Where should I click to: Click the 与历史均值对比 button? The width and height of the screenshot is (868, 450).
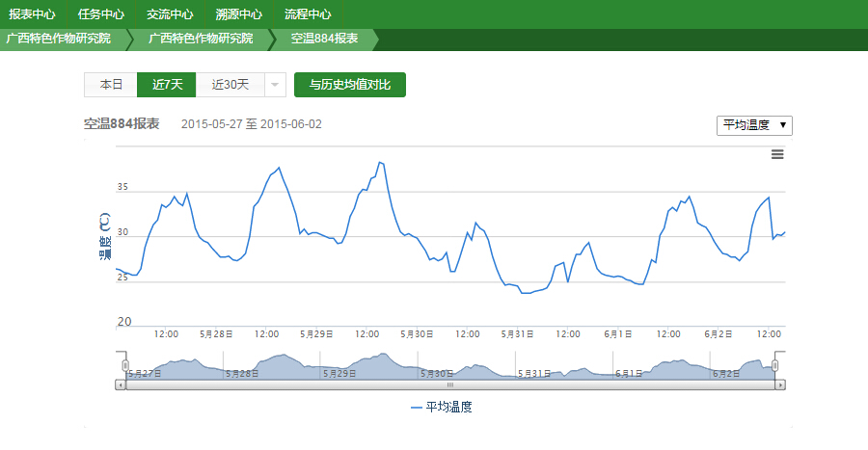pyautogui.click(x=350, y=85)
